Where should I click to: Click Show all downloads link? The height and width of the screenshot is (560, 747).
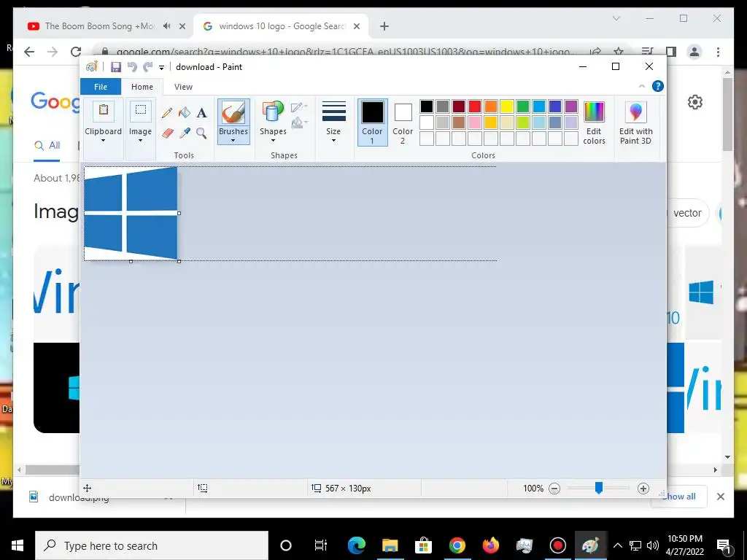[679, 496]
